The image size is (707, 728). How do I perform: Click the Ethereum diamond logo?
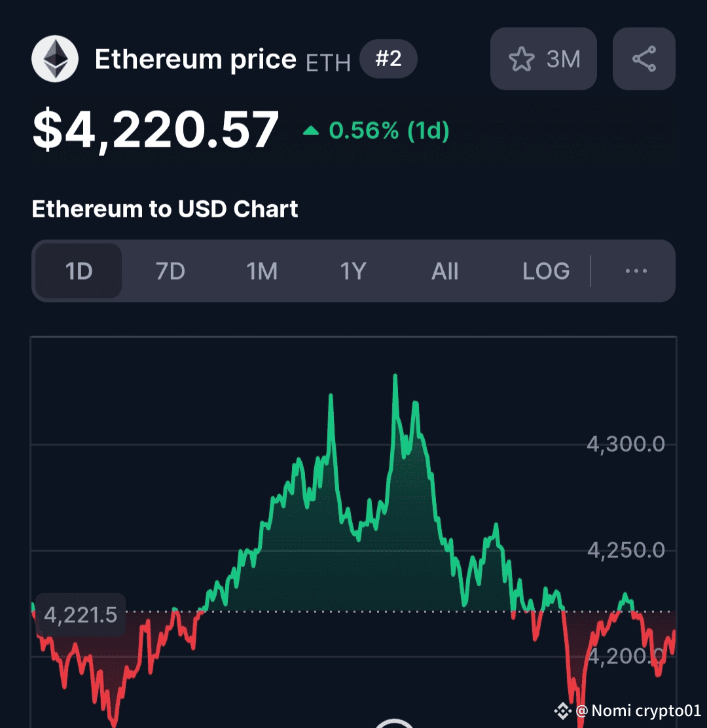pyautogui.click(x=55, y=59)
